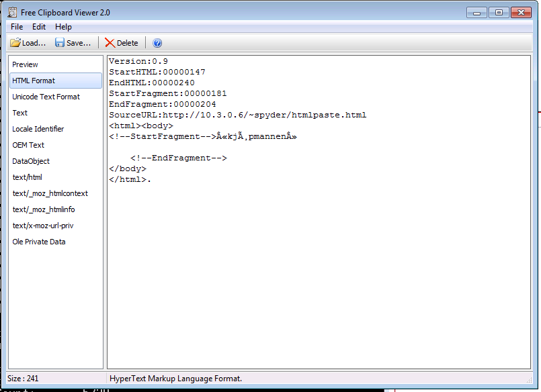Select the Preview format entry
This screenshot has width=541, height=392.
point(26,64)
